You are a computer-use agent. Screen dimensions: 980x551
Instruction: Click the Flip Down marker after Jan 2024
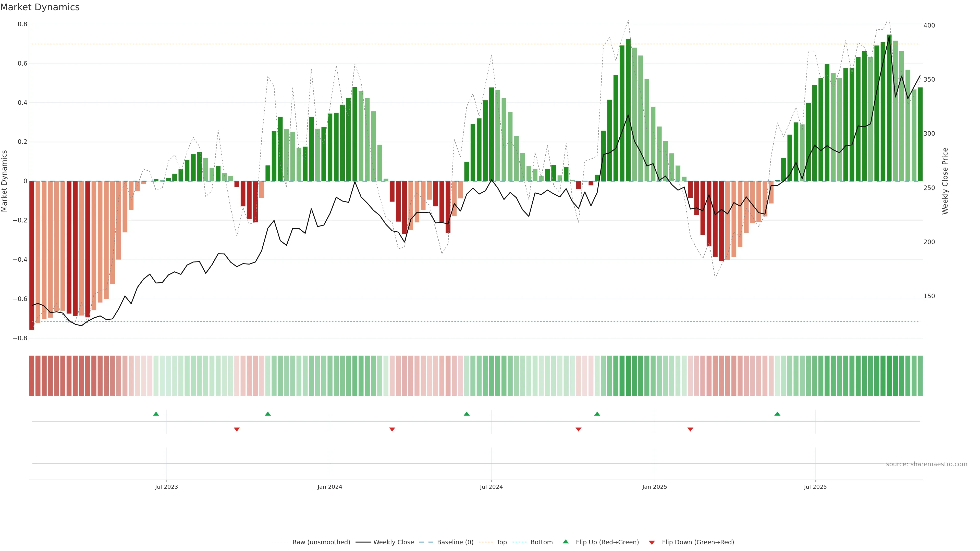pyautogui.click(x=392, y=429)
